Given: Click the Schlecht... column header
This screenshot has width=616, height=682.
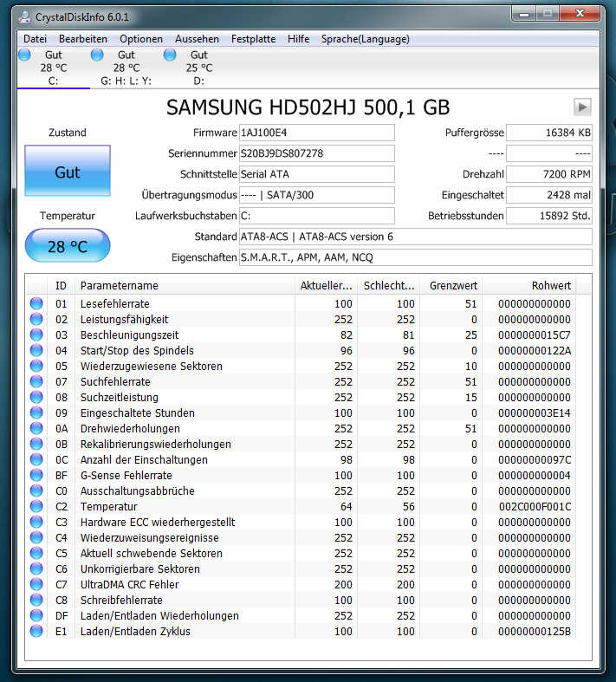Looking at the screenshot, I should click(389, 286).
